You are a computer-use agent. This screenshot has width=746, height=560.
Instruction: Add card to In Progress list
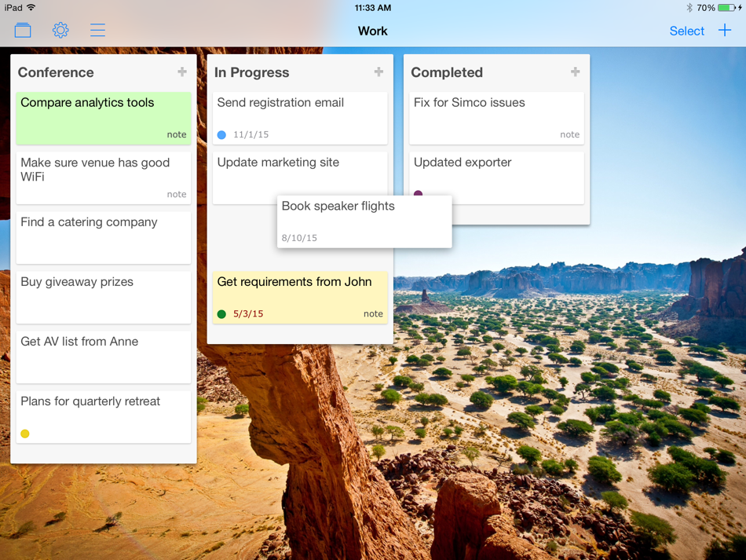pyautogui.click(x=378, y=71)
